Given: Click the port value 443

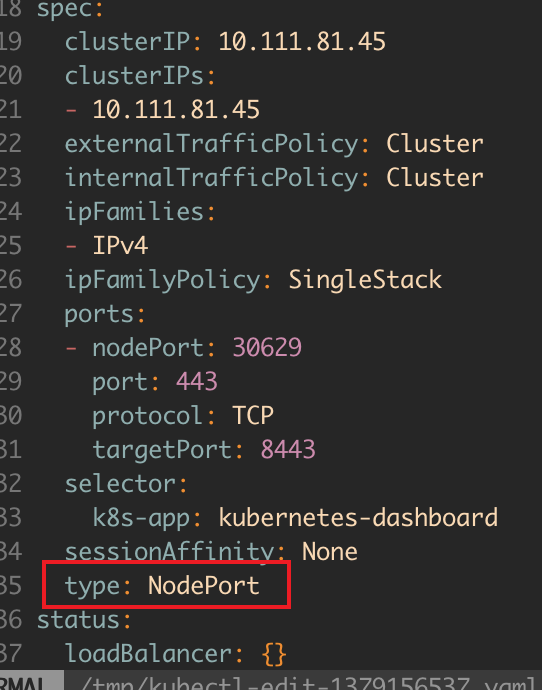Looking at the screenshot, I should tap(197, 382).
